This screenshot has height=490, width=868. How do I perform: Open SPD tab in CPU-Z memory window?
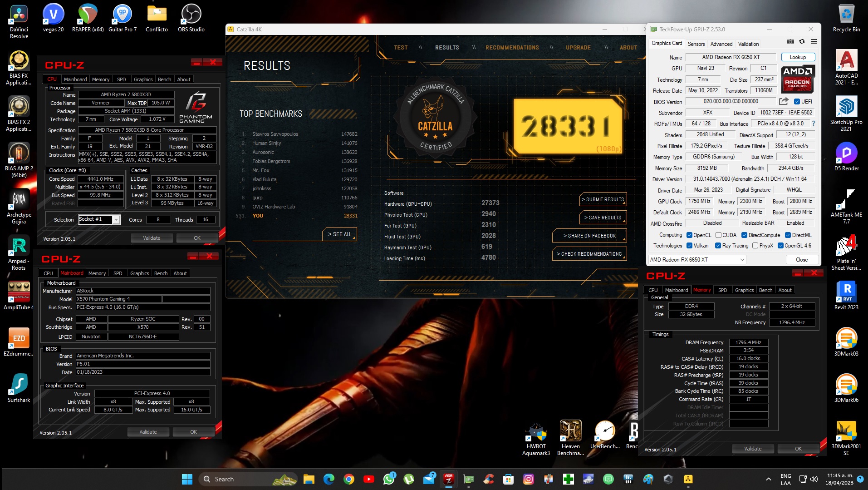point(722,290)
